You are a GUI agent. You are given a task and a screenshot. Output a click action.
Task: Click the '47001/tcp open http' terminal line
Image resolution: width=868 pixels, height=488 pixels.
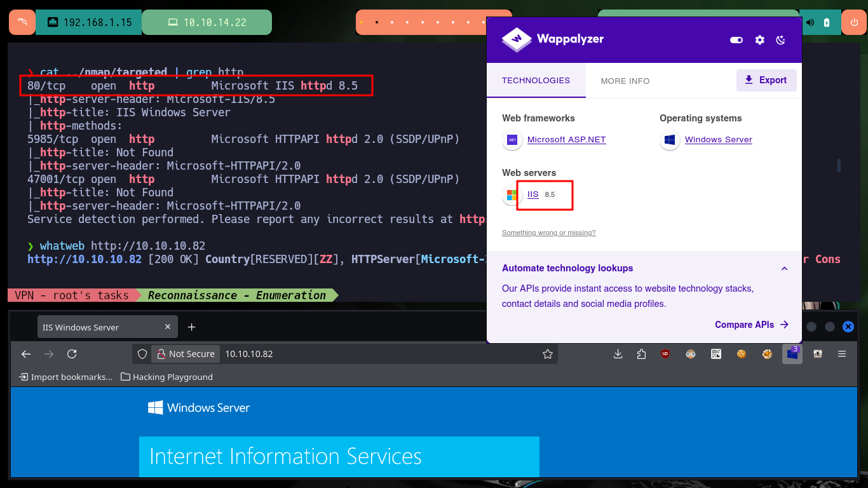coord(243,179)
